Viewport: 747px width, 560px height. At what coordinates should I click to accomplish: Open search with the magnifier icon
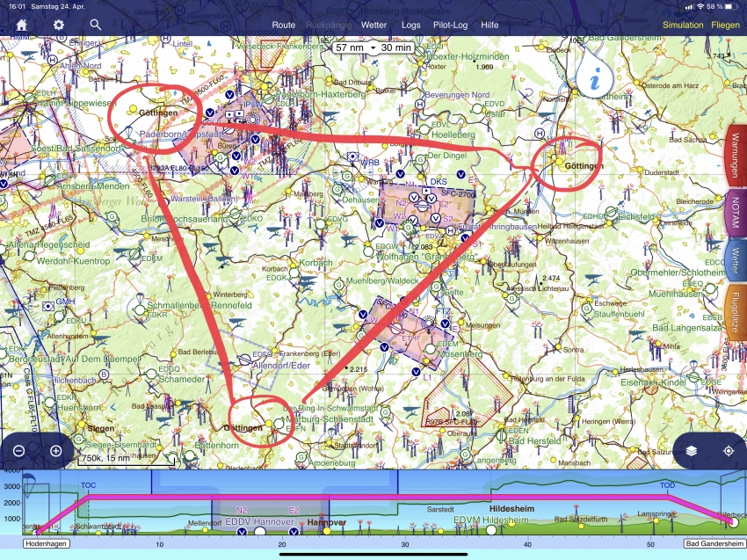[95, 25]
